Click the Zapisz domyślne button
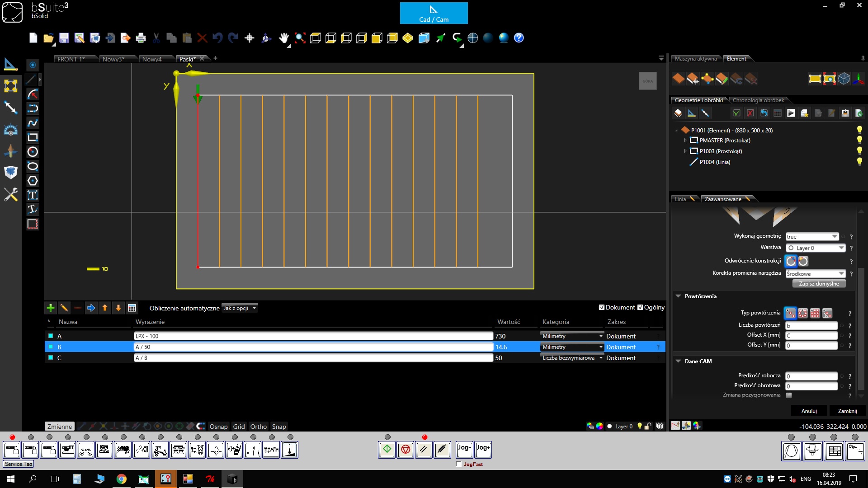Screen dimensions: 868x488 [x=819, y=284]
